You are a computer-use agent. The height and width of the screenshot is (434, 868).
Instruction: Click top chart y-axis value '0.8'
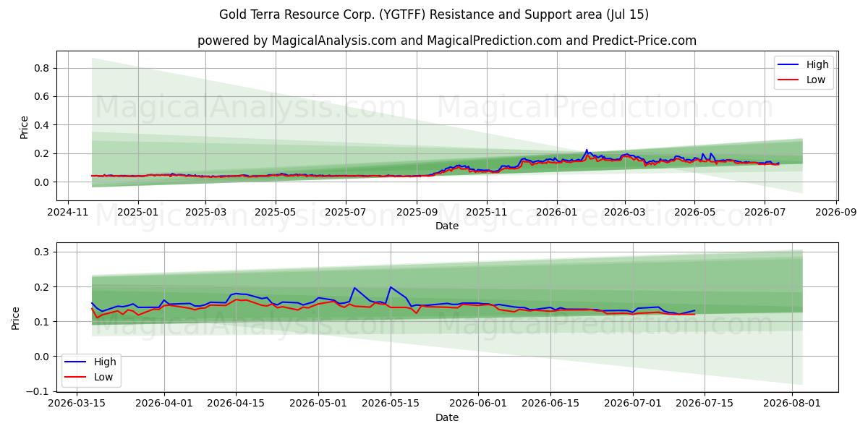(x=43, y=68)
